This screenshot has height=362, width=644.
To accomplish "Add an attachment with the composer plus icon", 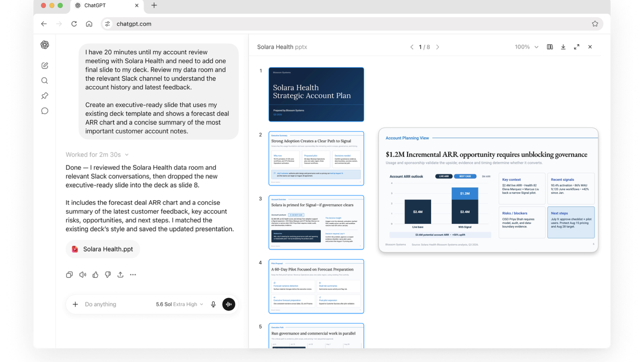I will (75, 304).
